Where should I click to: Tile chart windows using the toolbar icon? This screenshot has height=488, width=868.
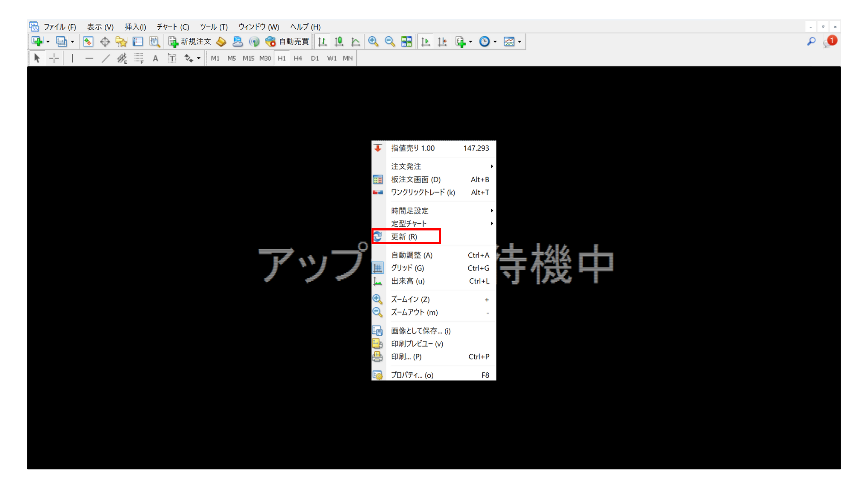[x=406, y=41]
